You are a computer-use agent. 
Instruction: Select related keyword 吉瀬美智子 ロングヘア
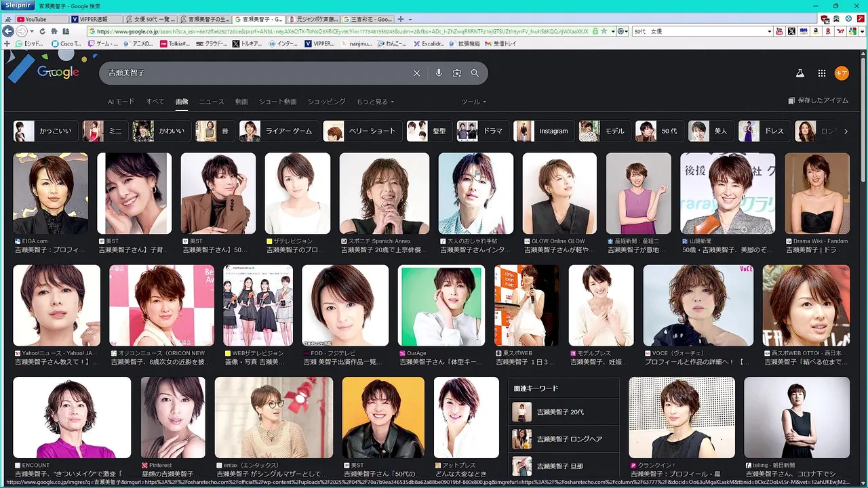(x=564, y=439)
